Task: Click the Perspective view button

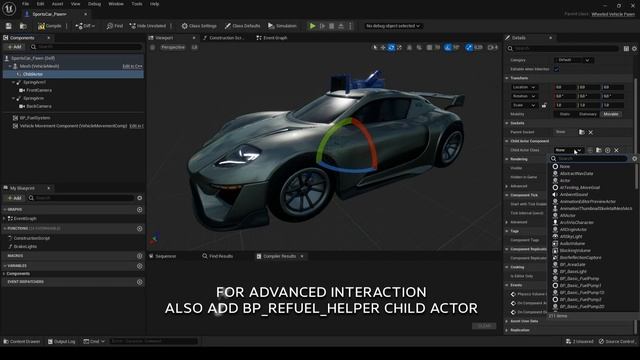Action: (x=172, y=48)
